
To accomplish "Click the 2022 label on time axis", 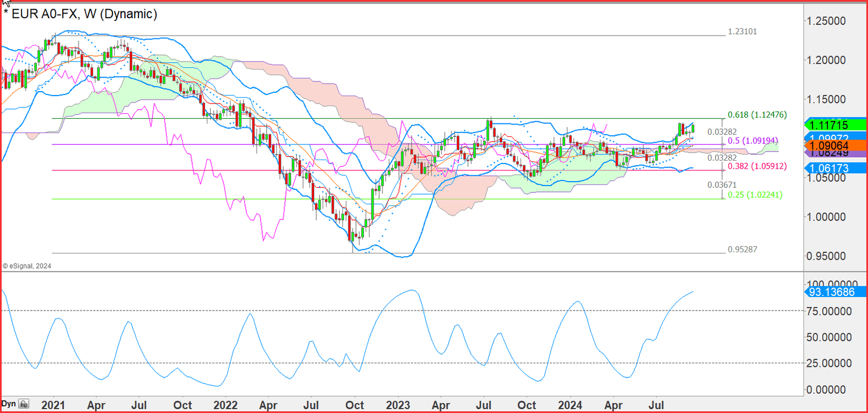I will click(x=225, y=405).
